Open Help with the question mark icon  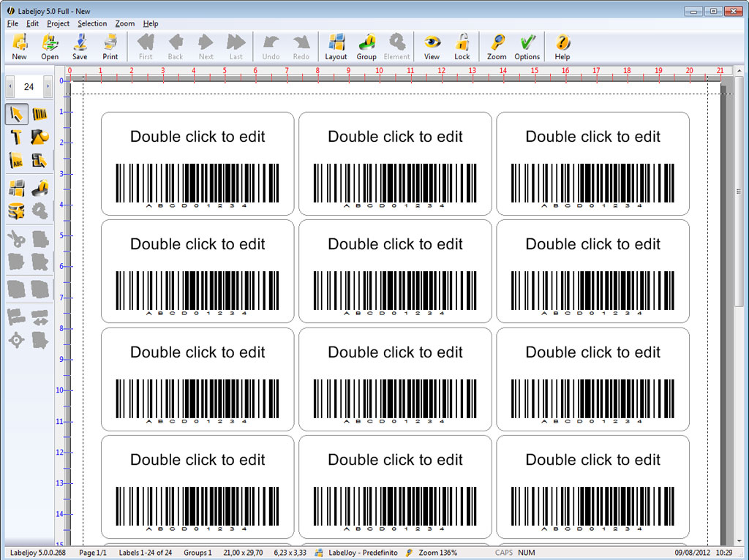click(x=562, y=47)
